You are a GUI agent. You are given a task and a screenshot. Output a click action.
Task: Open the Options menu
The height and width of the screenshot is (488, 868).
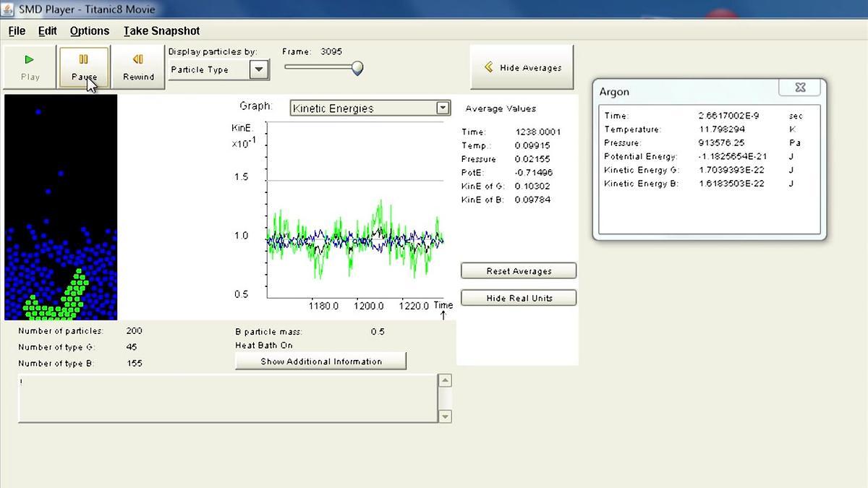[x=90, y=31]
